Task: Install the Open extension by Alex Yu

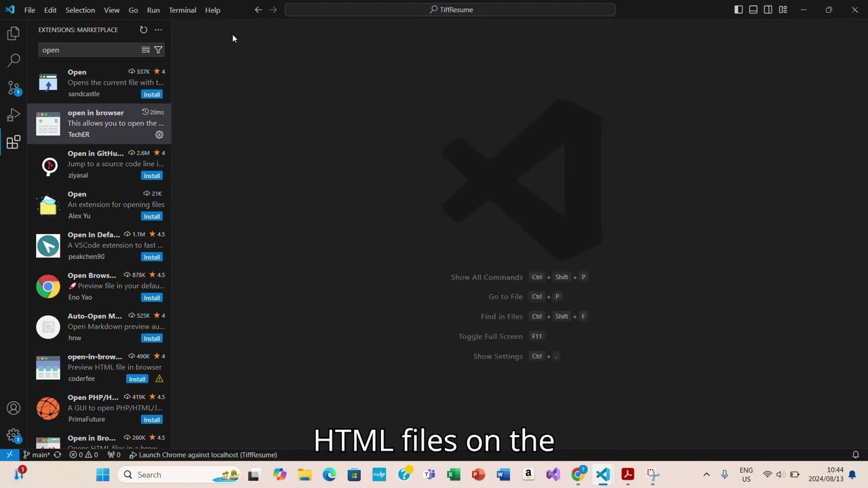Action: 152,216
